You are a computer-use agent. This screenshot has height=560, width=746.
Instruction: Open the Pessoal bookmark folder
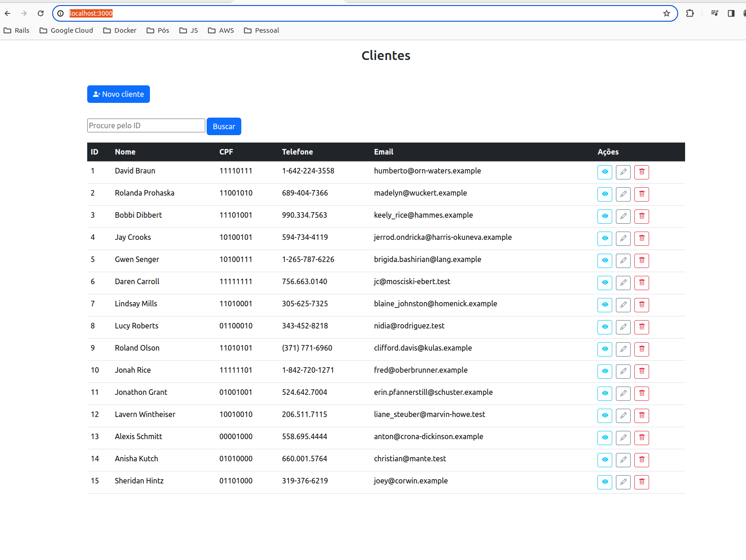pyautogui.click(x=262, y=30)
